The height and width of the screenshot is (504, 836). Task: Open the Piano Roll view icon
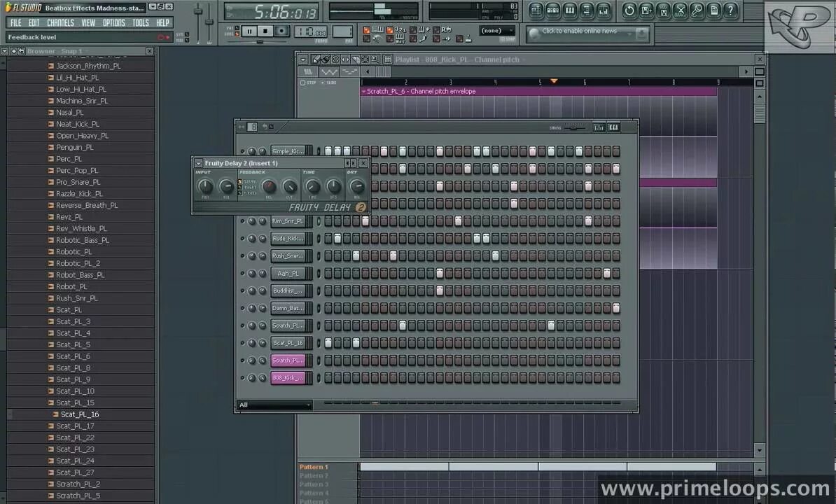[x=570, y=10]
